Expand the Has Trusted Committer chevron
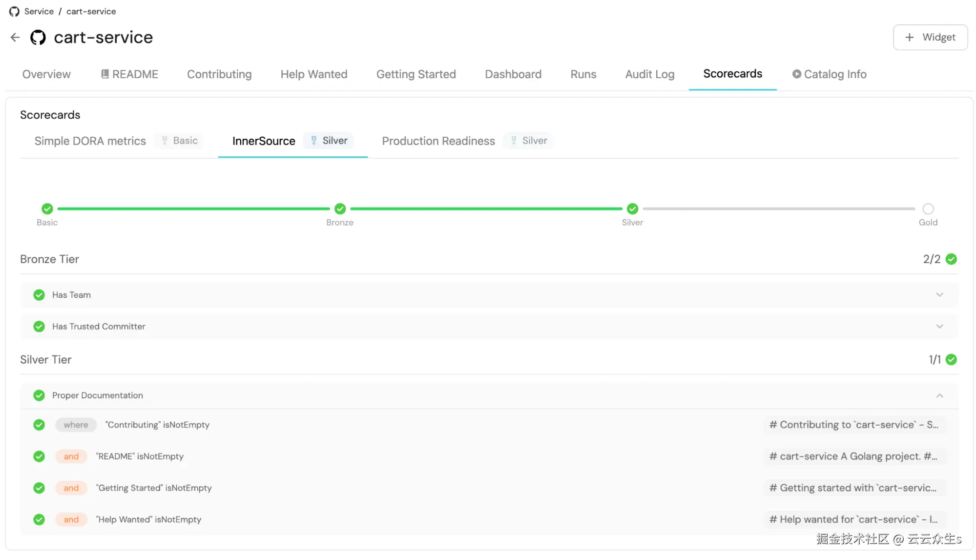The height and width of the screenshot is (560, 976). coord(939,327)
